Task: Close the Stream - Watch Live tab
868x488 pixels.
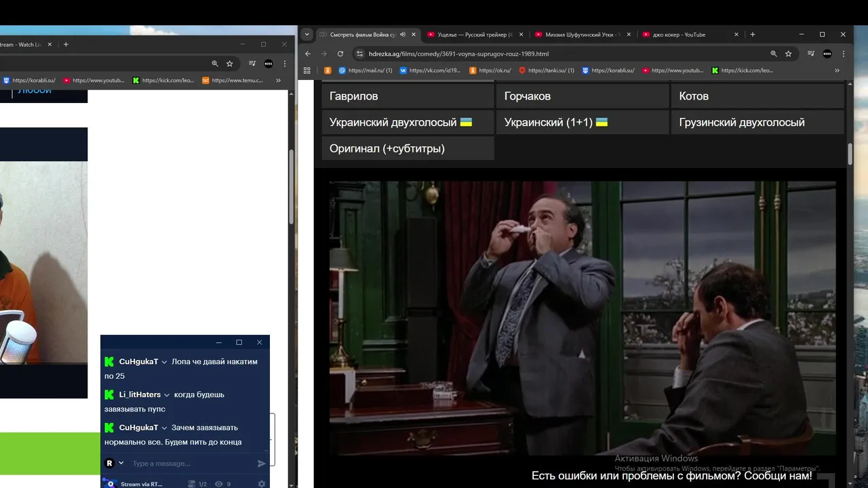Action: coord(48,44)
